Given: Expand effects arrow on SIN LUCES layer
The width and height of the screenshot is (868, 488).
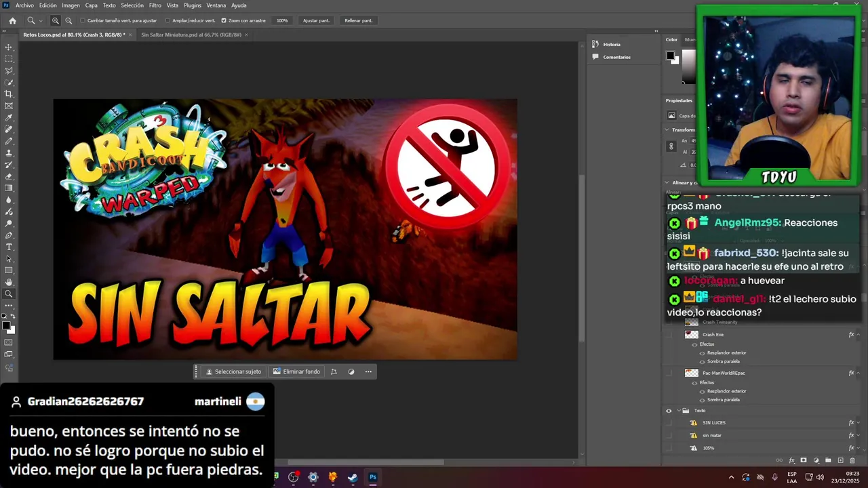Looking at the screenshot, I should pyautogui.click(x=859, y=423).
